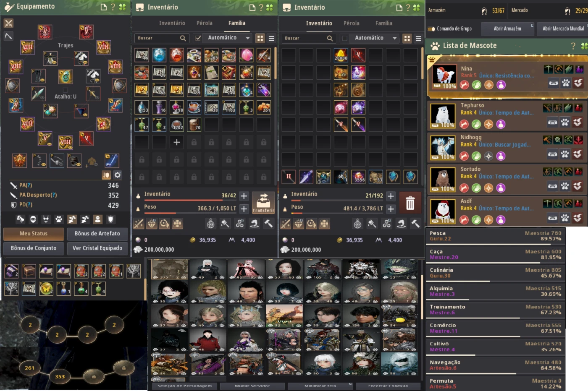Image resolution: width=588 pixels, height=391 pixels.
Task: Click the Mudar Servidor button
Action: 252,386
